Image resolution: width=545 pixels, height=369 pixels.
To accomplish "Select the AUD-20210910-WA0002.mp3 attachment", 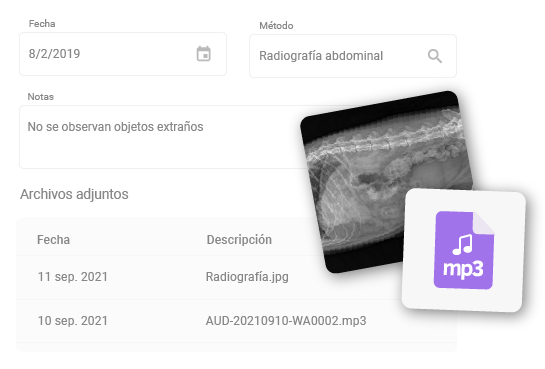I will click(x=286, y=321).
